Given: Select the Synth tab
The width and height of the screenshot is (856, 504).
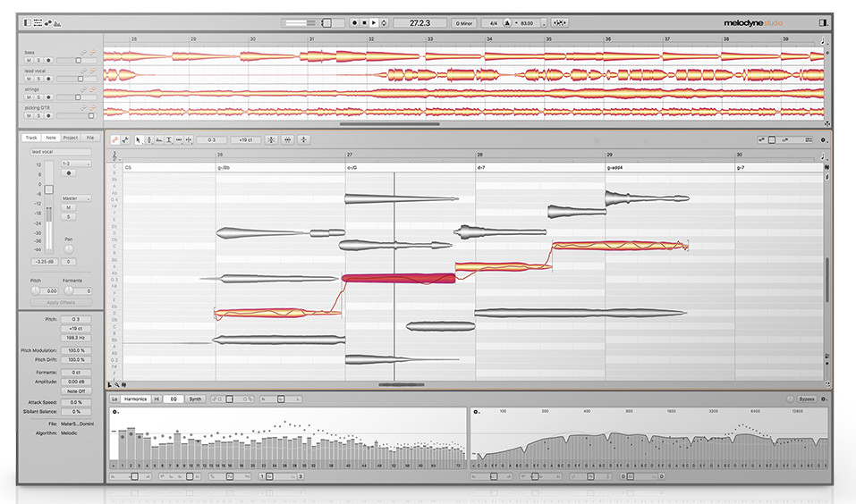Looking at the screenshot, I should pos(195,399).
